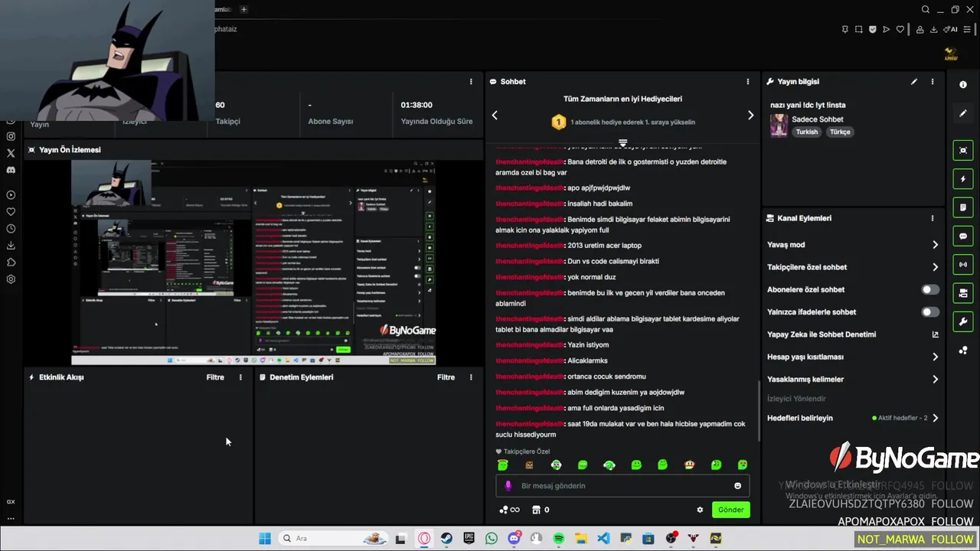Screen dimensions: 980x551
Task: Open Opera sidebar X (Twitter) icon
Action: (11, 153)
